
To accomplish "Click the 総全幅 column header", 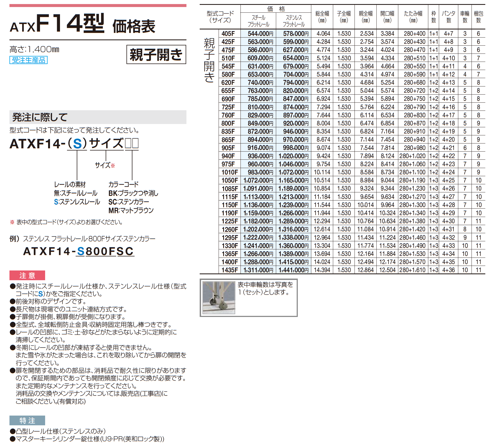I will [x=322, y=17].
